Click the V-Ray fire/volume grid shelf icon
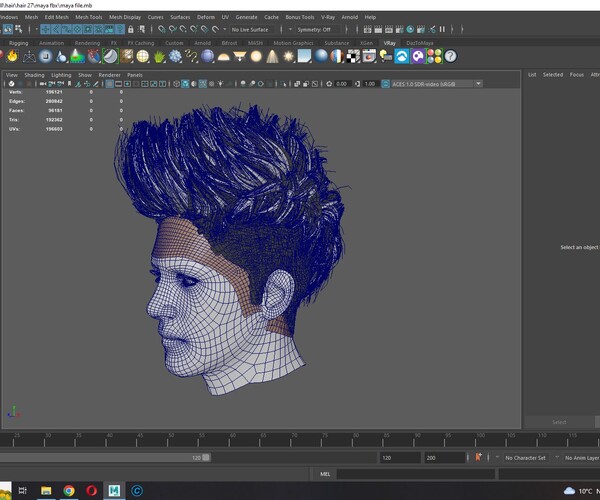Image resolution: width=600 pixels, height=500 pixels. [12, 56]
